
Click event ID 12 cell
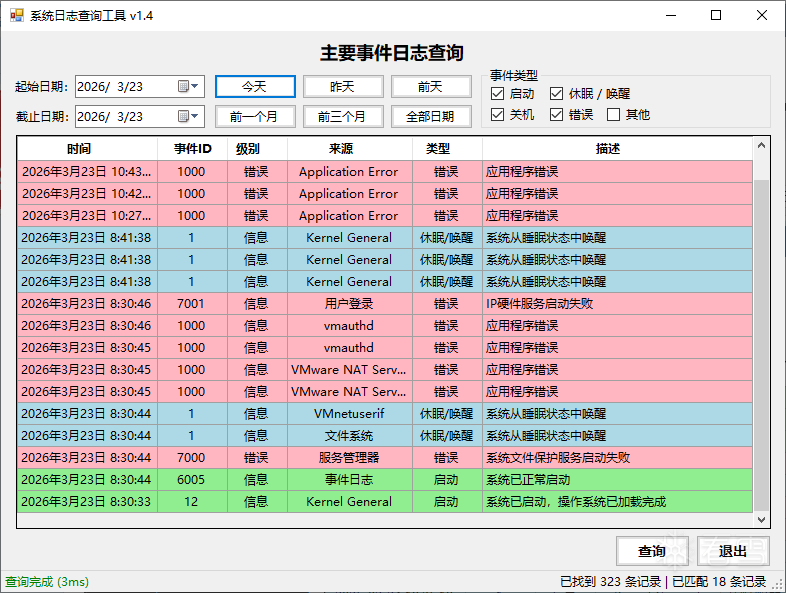[191, 502]
